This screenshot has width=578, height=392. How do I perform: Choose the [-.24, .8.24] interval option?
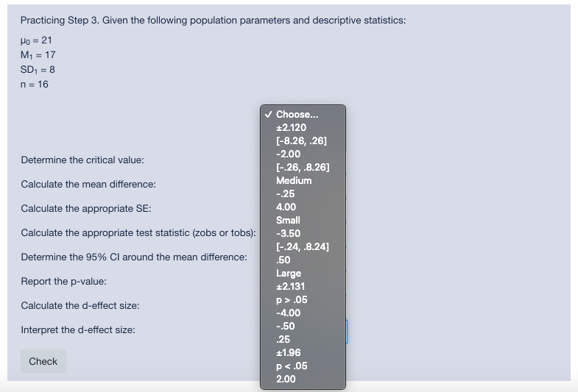(x=303, y=247)
